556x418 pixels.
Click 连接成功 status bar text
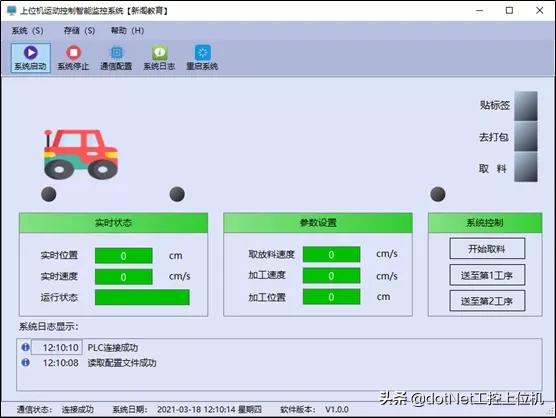coord(78,409)
